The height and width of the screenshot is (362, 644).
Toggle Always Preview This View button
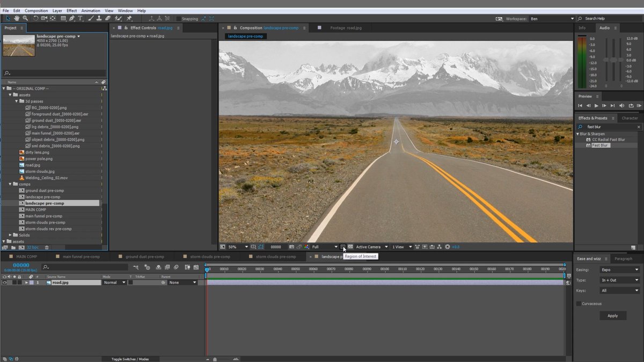(x=222, y=247)
